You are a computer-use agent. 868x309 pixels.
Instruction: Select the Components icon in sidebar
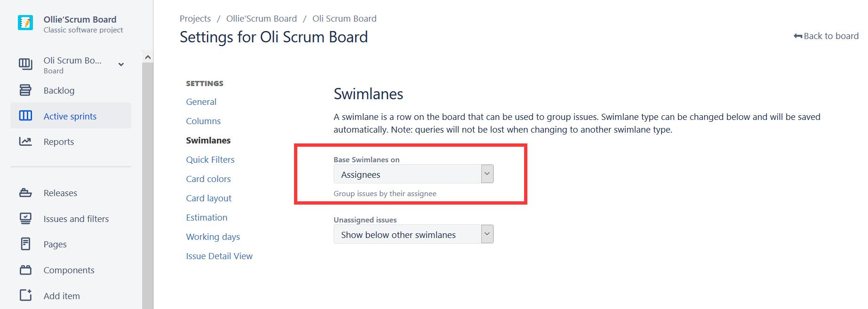tap(25, 270)
